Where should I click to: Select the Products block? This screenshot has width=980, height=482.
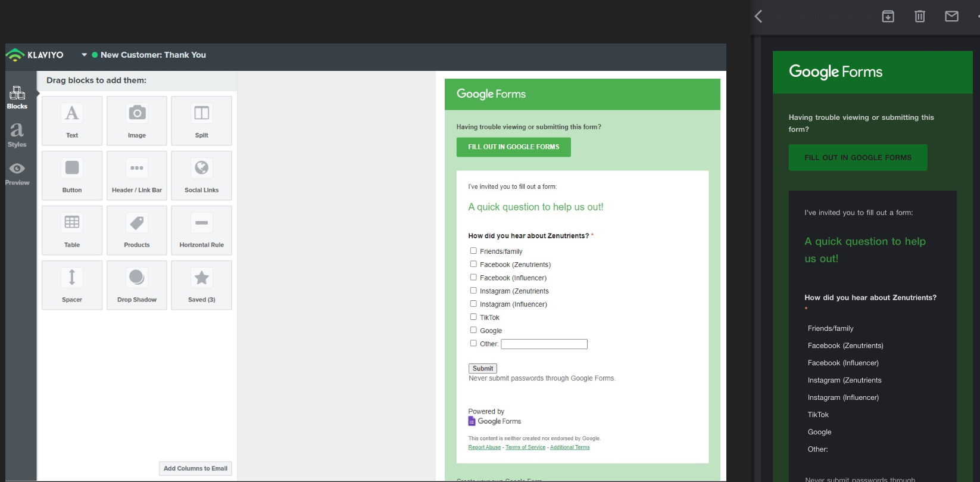tap(137, 230)
